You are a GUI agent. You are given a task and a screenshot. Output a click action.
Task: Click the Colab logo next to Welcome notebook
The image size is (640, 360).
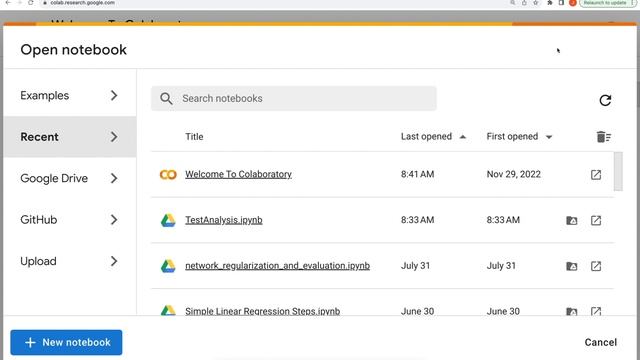click(168, 175)
